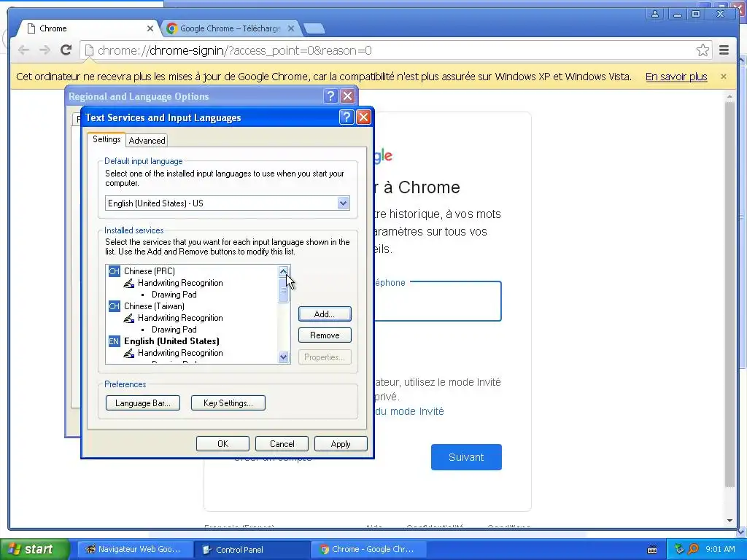Close the first Chrome tab
747x560 pixels.
pyautogui.click(x=150, y=28)
